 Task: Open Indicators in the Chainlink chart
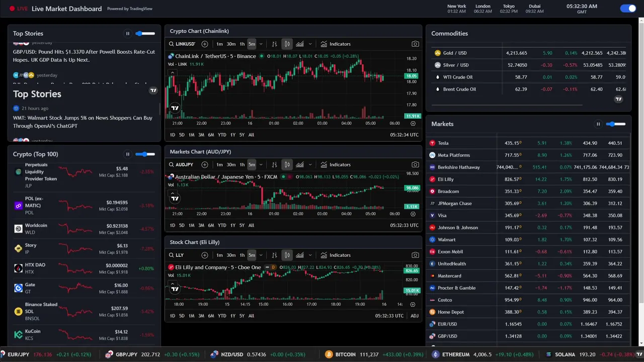click(336, 44)
